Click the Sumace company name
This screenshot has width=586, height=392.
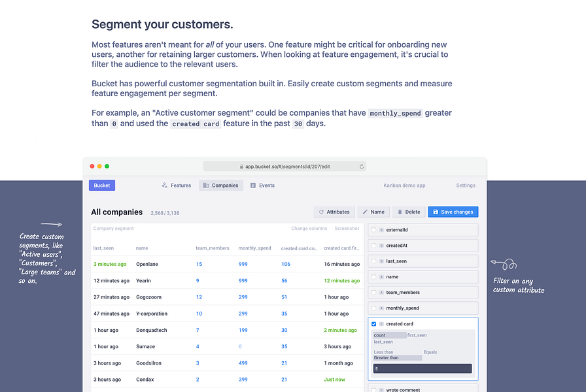[145, 346]
